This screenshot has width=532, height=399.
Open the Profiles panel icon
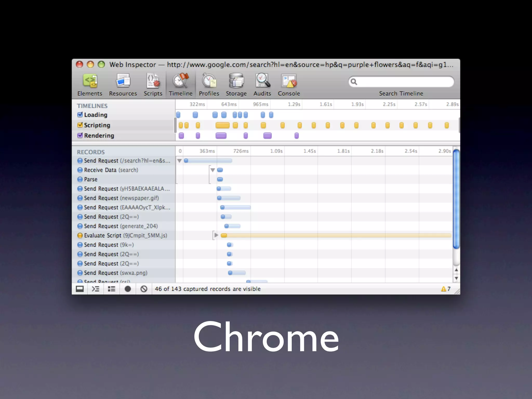[x=209, y=81]
